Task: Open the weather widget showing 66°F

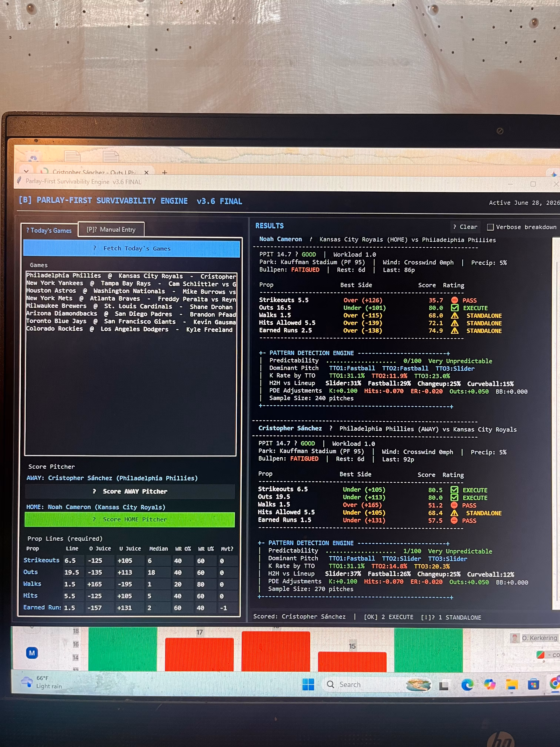Action: click(x=42, y=682)
